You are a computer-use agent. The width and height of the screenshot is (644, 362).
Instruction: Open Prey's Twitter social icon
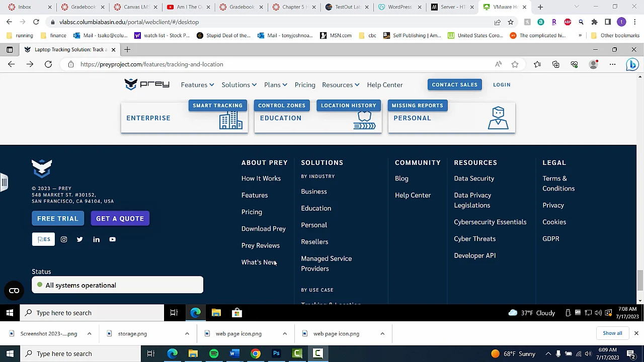79,239
